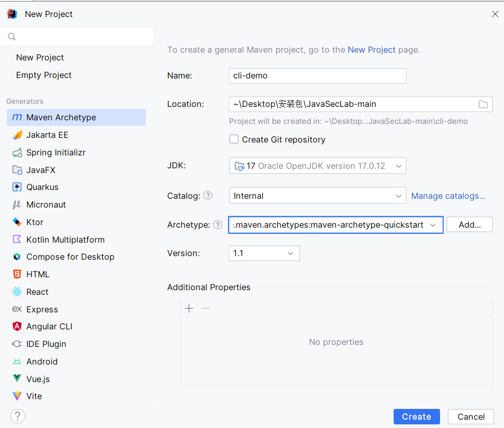Click the Angular CLI red icon
Image resolution: width=504 pixels, height=428 pixels.
click(17, 327)
